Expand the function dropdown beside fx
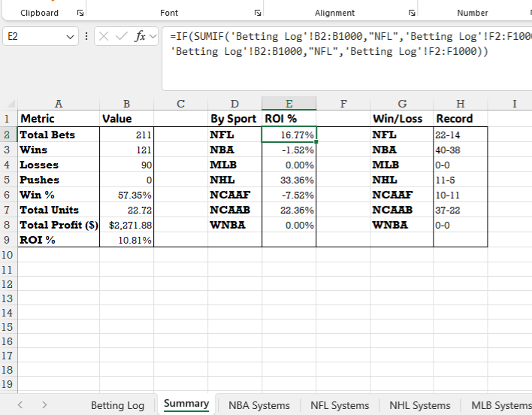532x415 pixels. (153, 36)
